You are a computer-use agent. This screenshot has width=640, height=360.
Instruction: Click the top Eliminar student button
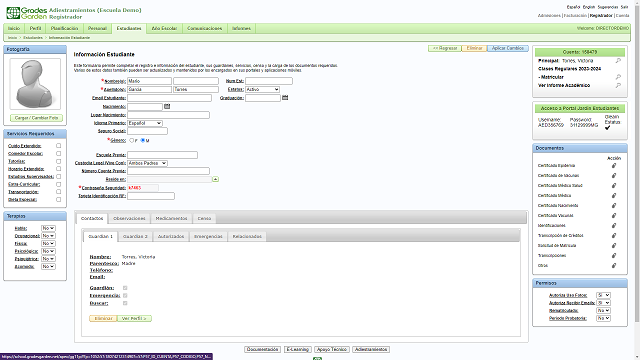[x=474, y=48]
